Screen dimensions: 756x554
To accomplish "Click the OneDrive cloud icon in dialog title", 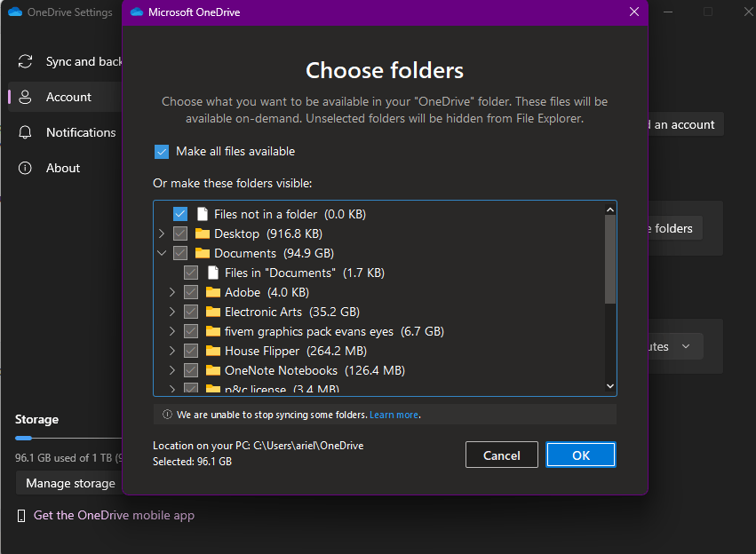I will click(137, 12).
